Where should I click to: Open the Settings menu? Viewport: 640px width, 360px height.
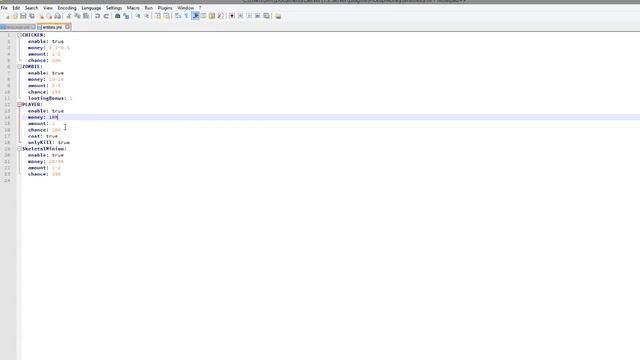(x=114, y=8)
